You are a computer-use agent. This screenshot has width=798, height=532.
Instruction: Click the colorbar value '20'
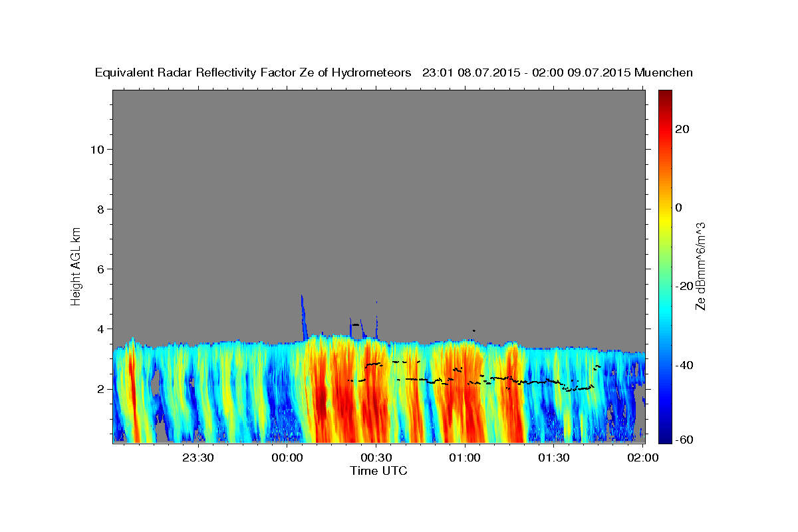click(x=681, y=129)
